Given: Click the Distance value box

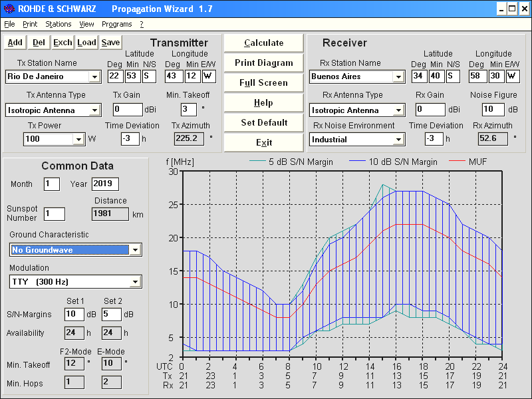Looking at the screenshot, I should coord(110,214).
